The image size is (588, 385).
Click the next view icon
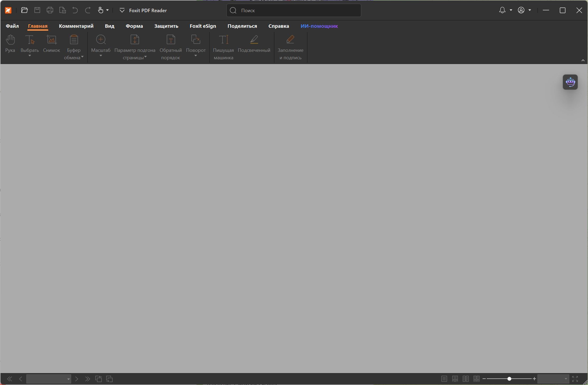pos(109,379)
